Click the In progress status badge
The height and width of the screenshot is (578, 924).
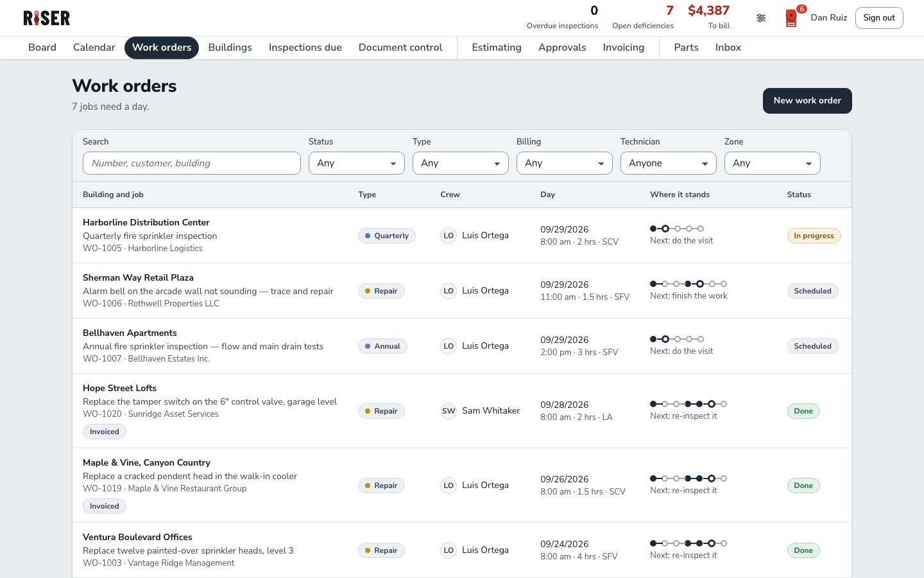coord(814,236)
